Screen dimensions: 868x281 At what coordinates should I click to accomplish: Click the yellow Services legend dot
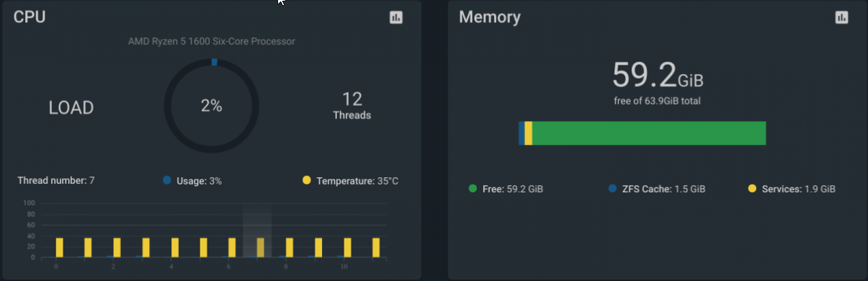[753, 189]
